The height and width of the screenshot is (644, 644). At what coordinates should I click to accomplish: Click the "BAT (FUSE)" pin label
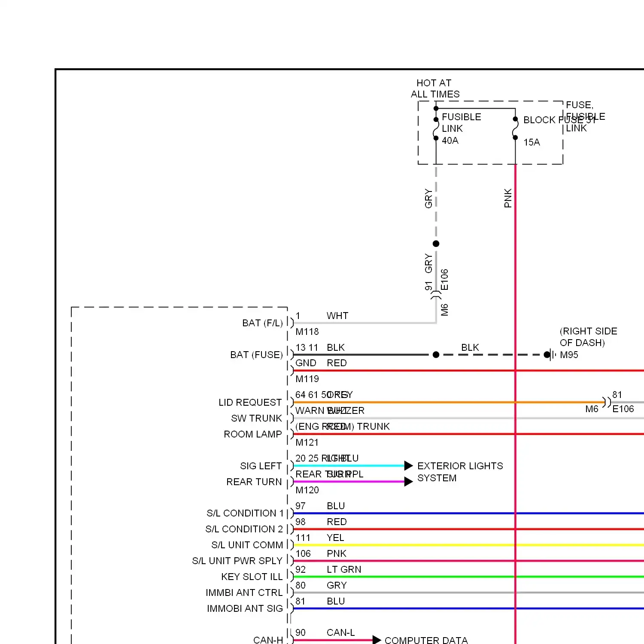click(256, 355)
